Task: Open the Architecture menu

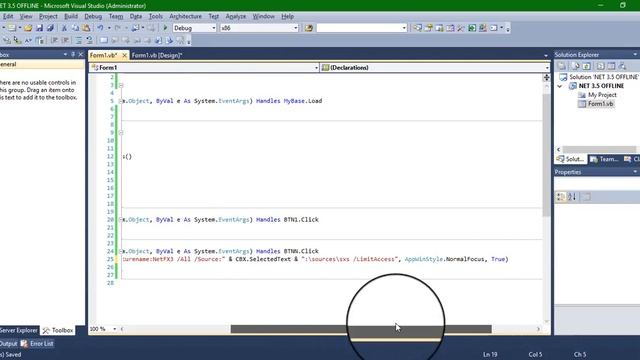Action: click(x=185, y=16)
